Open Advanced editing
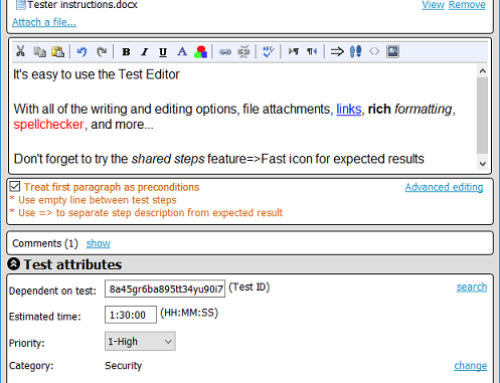Screen dimensions: 500x383 pos(444,187)
